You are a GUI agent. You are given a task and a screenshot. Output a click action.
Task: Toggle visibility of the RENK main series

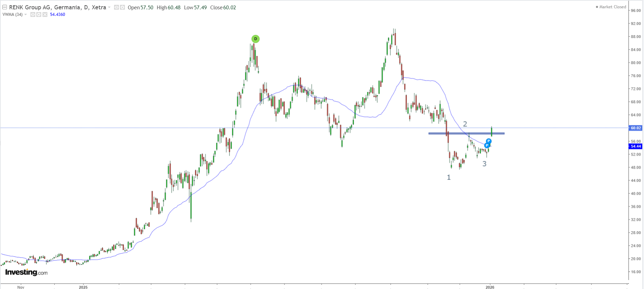(116, 7)
